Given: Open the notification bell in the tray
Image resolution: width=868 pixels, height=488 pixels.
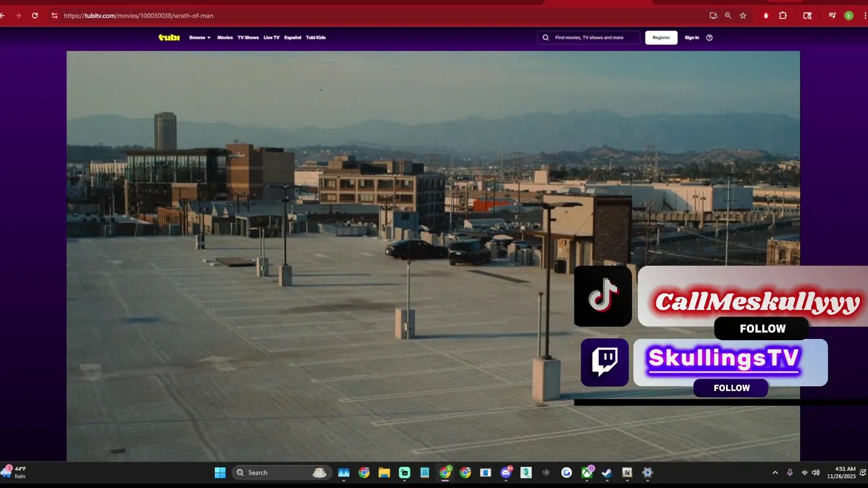Looking at the screenshot, I should [x=863, y=472].
